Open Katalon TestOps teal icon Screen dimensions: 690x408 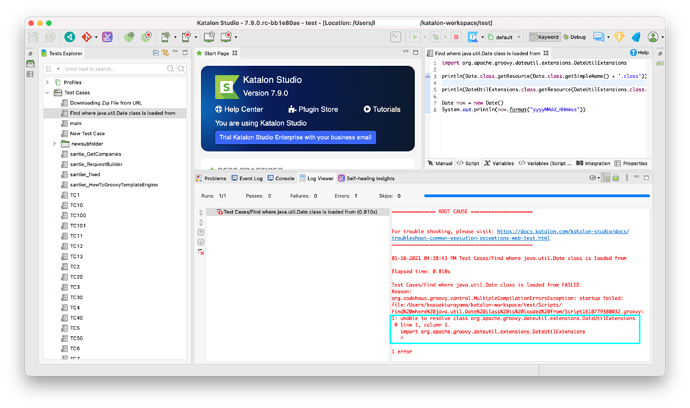pyautogui.click(x=70, y=37)
